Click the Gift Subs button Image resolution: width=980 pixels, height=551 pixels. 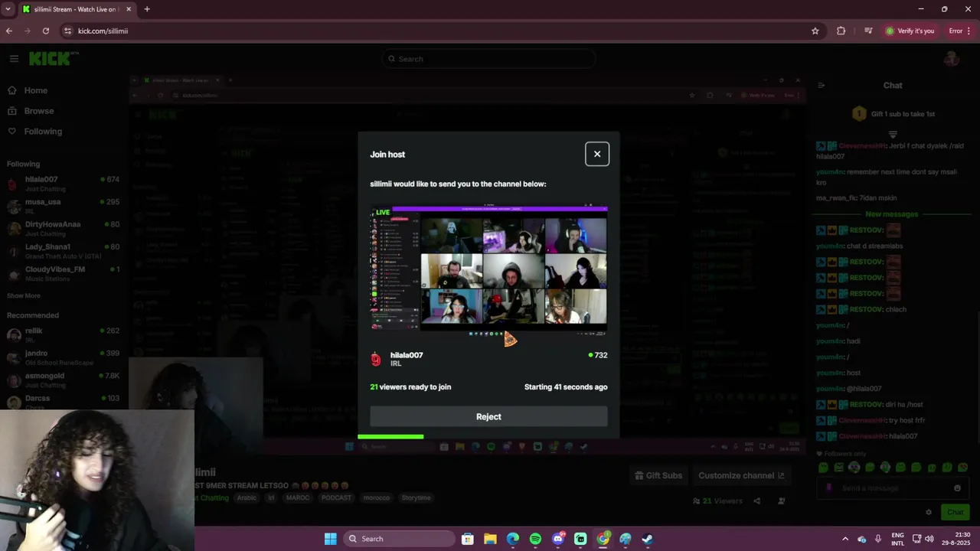658,475
